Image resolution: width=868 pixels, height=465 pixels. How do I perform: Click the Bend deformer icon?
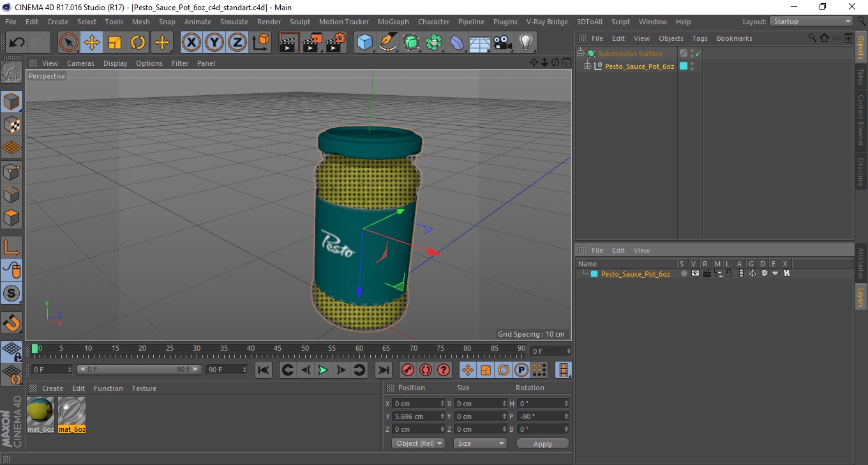tap(457, 43)
